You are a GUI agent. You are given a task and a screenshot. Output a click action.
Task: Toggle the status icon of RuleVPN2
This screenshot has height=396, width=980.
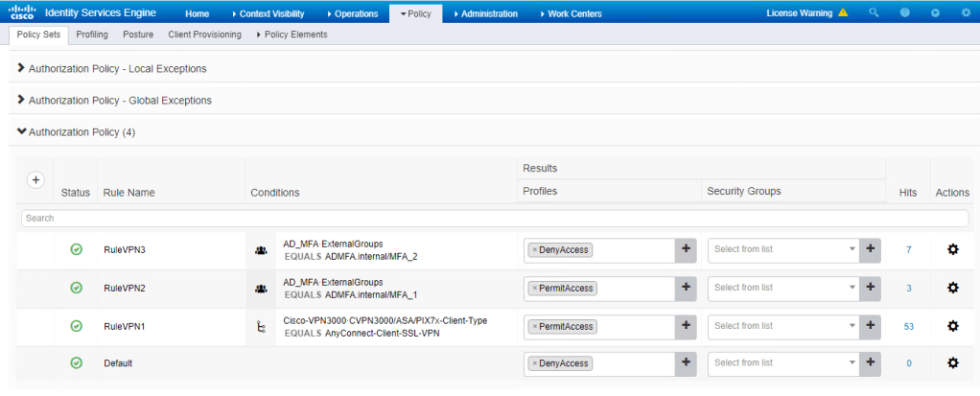point(76,288)
